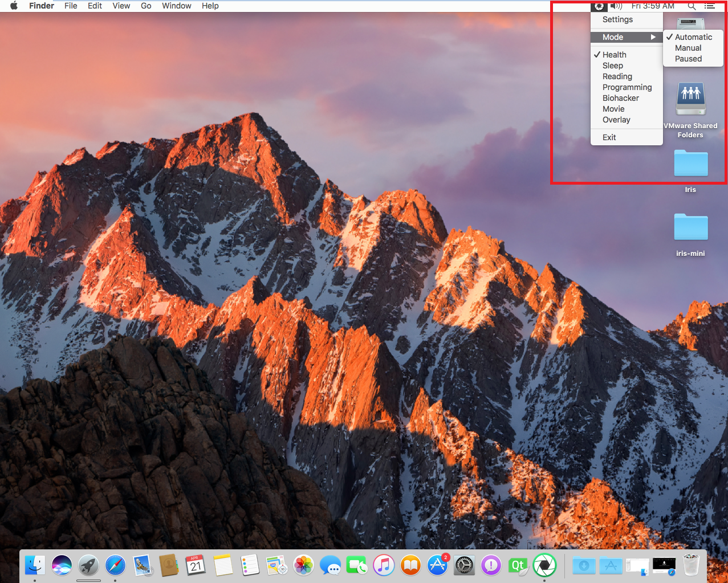Choose checked Automatic mode in submenu
This screenshot has height=583, width=728.
click(693, 37)
